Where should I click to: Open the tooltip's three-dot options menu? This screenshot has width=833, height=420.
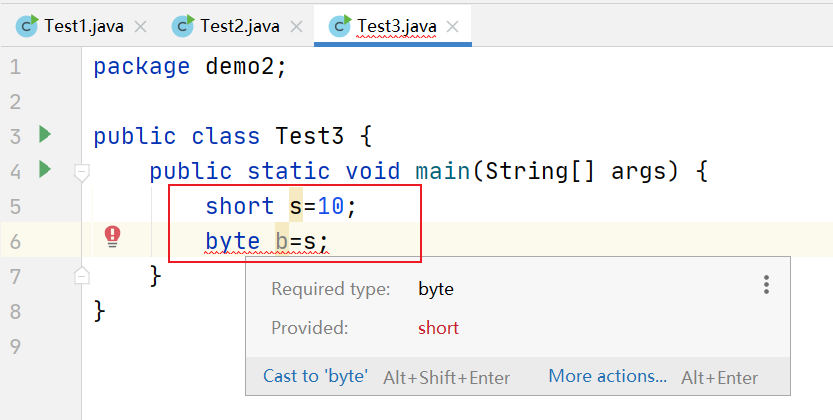[x=766, y=285]
